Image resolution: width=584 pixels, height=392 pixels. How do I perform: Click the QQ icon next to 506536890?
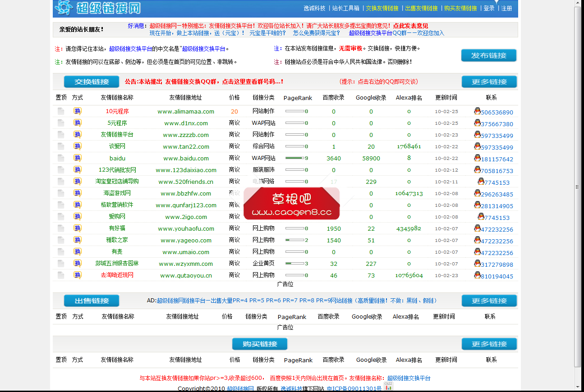477,111
